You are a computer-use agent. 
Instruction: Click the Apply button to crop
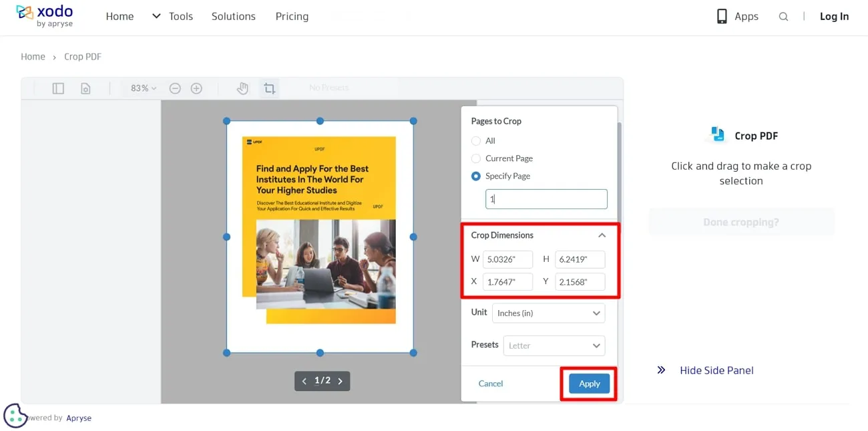pyautogui.click(x=589, y=384)
